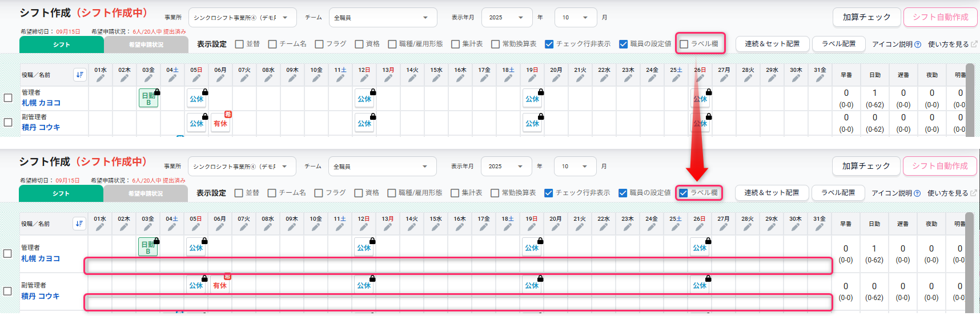Select the green シフト tab in the lower panel
The width and height of the screenshot is (980, 316).
click(x=61, y=193)
